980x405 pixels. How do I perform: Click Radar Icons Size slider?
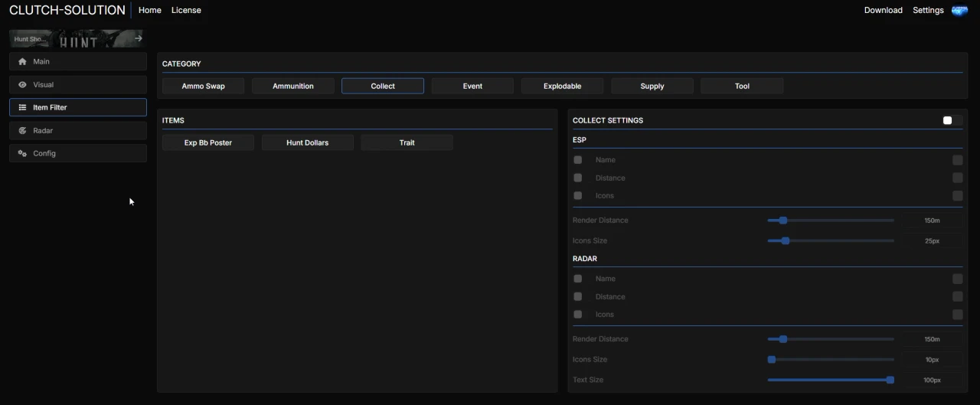[831, 359]
